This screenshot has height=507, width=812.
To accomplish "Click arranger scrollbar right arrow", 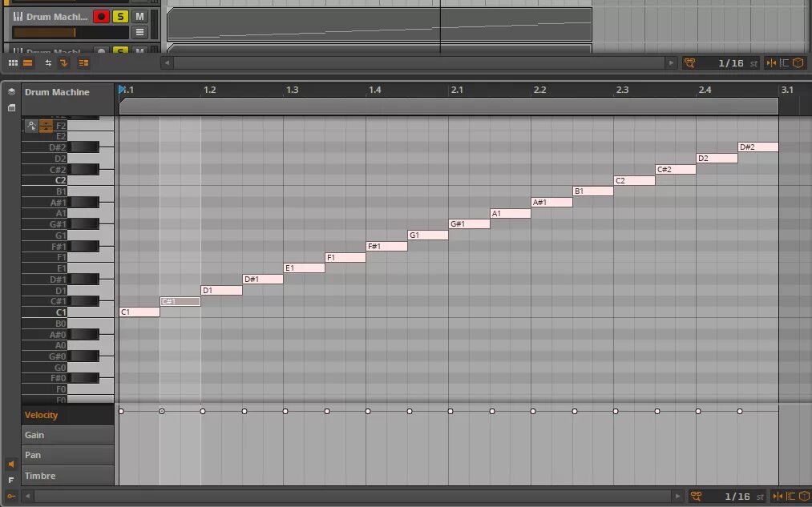I will [x=671, y=63].
